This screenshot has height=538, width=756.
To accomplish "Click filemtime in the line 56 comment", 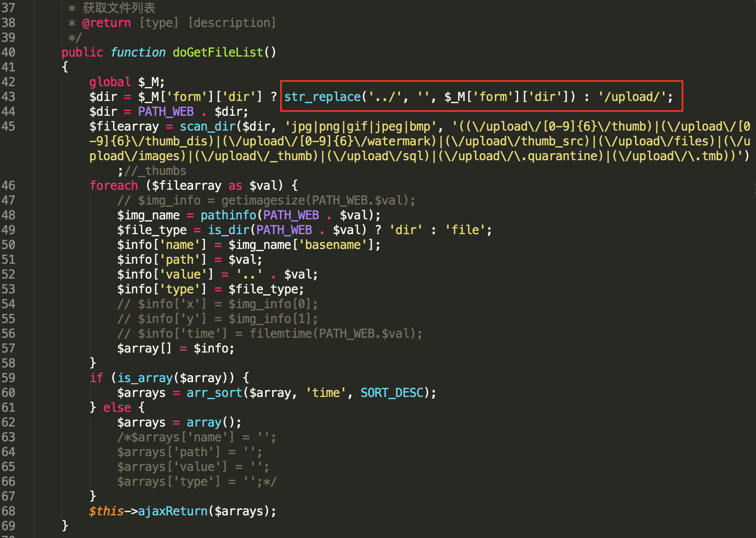I will (281, 333).
